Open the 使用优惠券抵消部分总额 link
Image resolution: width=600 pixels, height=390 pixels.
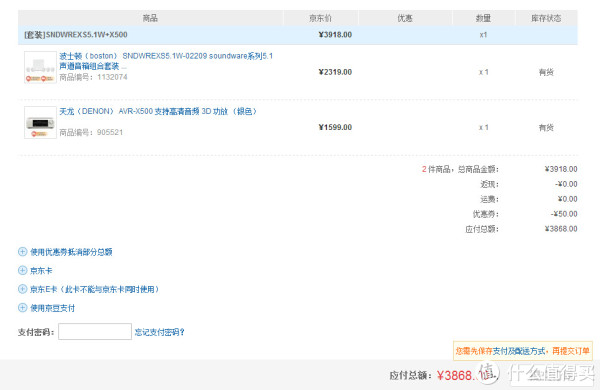[71, 252]
